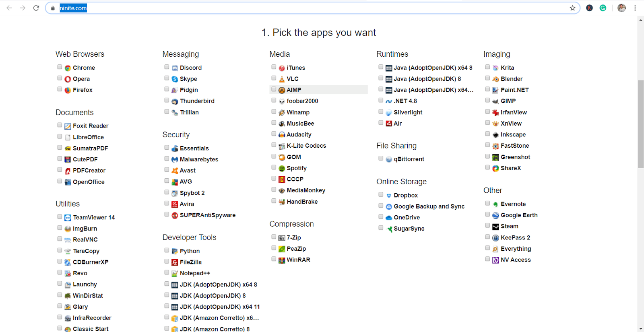
Task: Click the Discord app icon
Action: coord(175,68)
